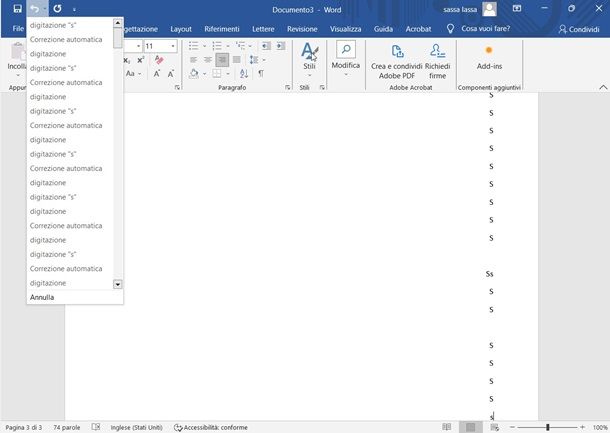
Task: Open the multilevel list dropdown arrow
Action: pos(250,46)
